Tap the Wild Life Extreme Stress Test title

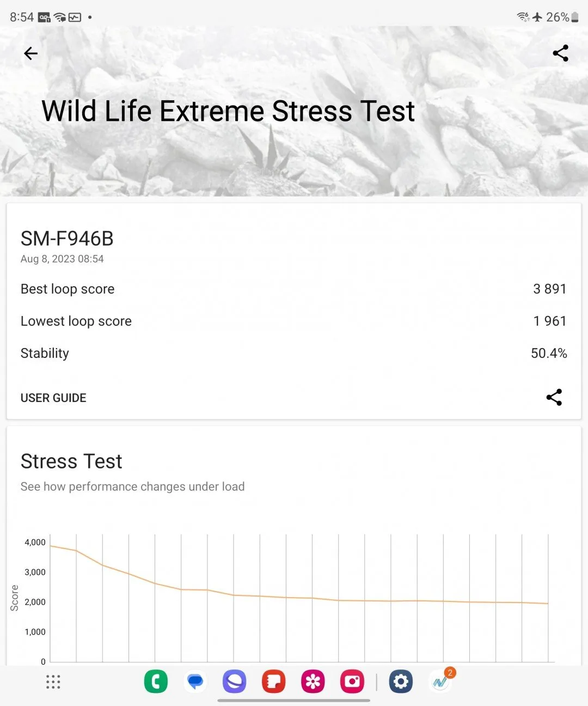[228, 111]
